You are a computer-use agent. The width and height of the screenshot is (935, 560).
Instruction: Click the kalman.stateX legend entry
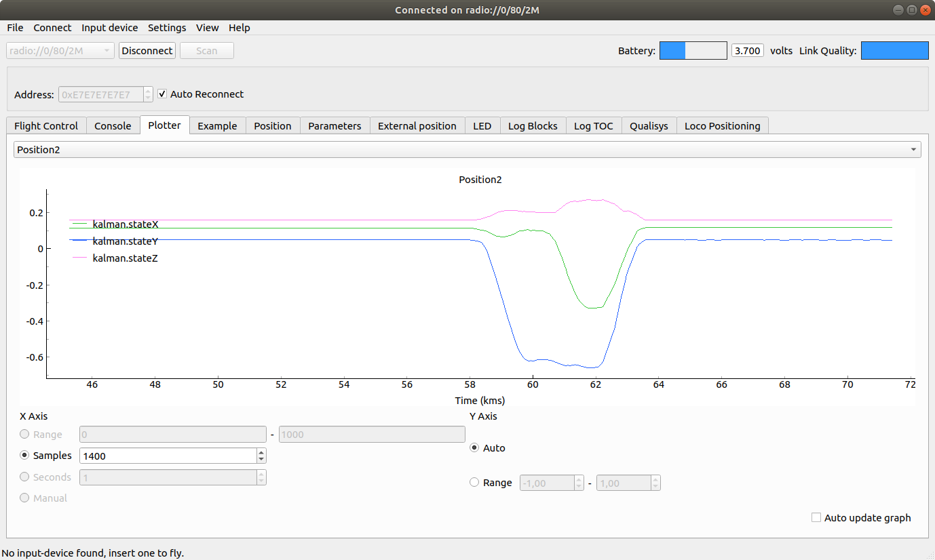pos(125,224)
